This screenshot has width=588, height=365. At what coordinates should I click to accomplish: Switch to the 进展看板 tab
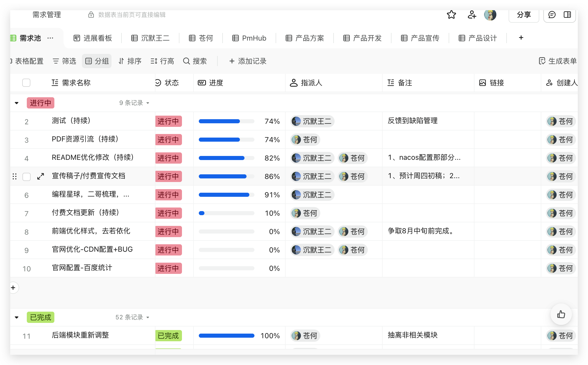93,38
